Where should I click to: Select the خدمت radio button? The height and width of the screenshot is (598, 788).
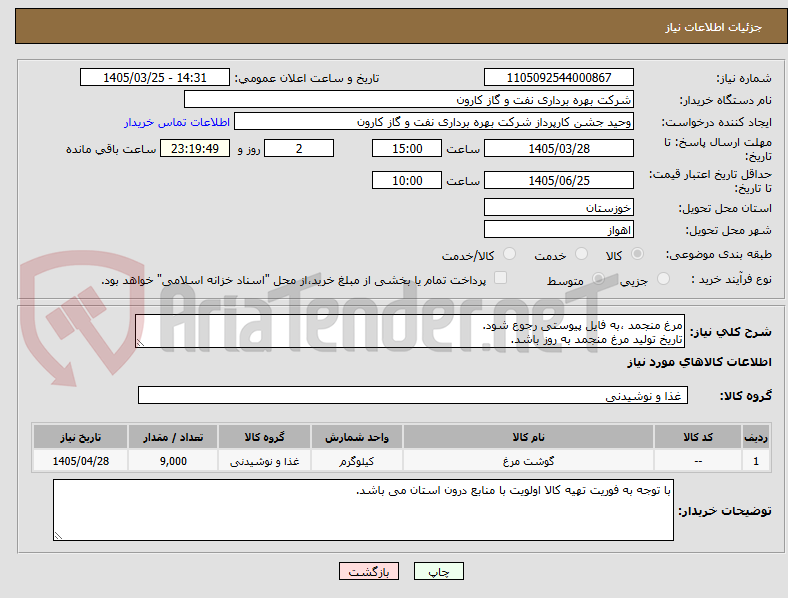point(581,254)
